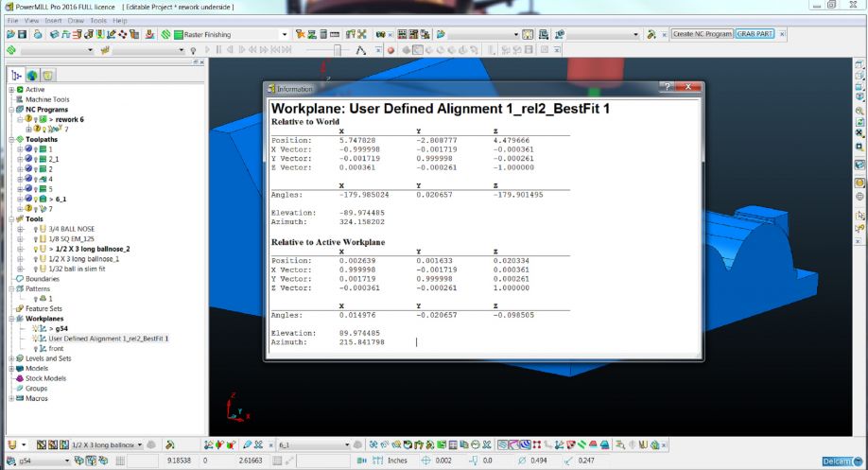Select the 1/2 X 3 long ballnose_2 tool
The image size is (868, 470).
(93, 249)
